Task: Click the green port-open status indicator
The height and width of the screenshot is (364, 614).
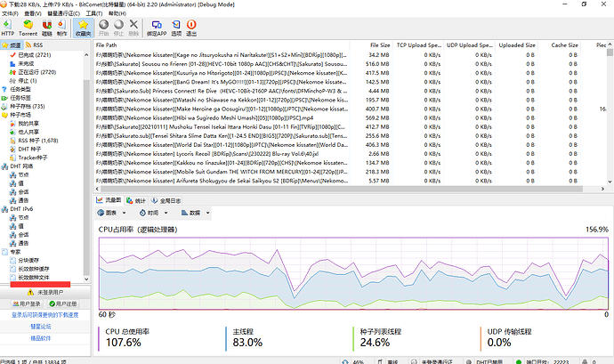Action: point(519,361)
